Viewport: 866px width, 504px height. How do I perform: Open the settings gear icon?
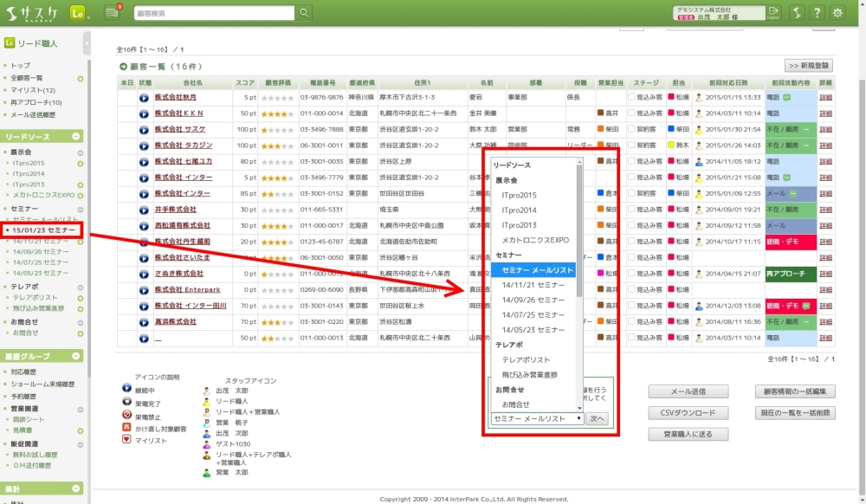pos(837,13)
